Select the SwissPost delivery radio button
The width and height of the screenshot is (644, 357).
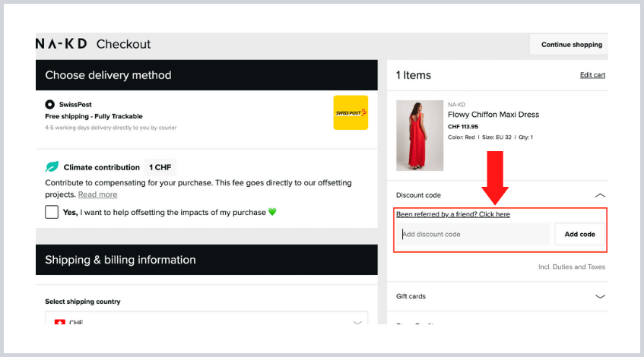pos(50,104)
